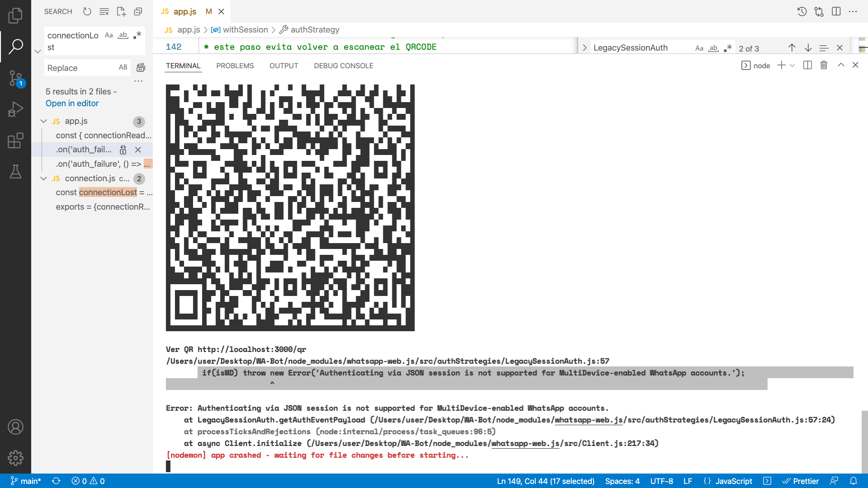The height and width of the screenshot is (488, 868).
Task: Collapse all search results
Action: [x=138, y=12]
